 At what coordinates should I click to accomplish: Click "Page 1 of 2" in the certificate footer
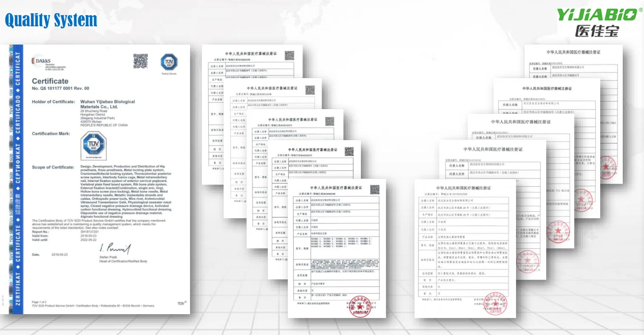[x=39, y=302]
